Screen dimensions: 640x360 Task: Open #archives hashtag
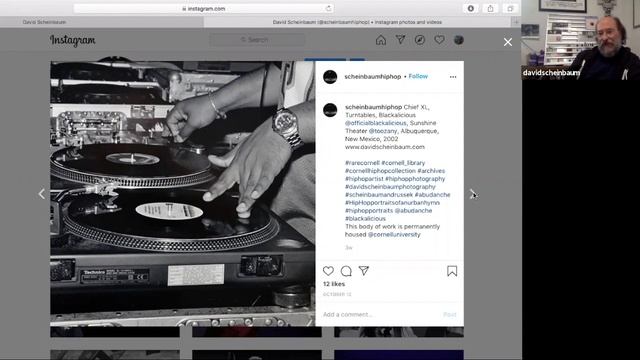[x=431, y=171]
